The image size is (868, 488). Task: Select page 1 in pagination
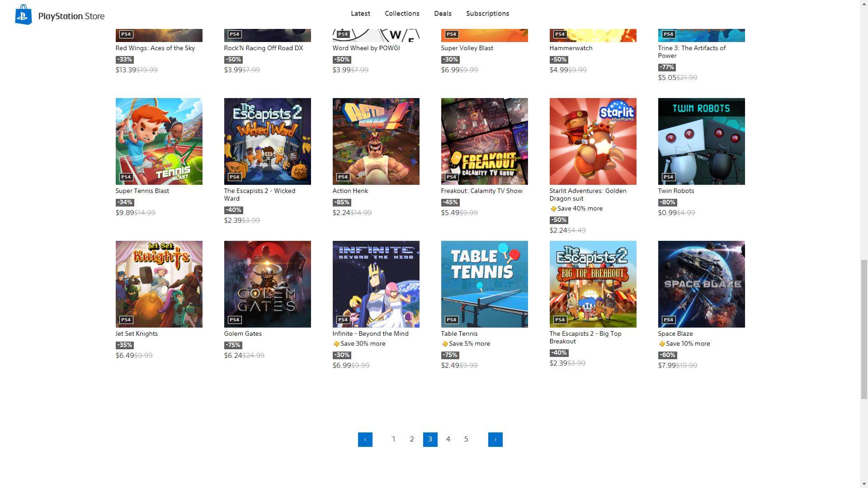(x=394, y=439)
